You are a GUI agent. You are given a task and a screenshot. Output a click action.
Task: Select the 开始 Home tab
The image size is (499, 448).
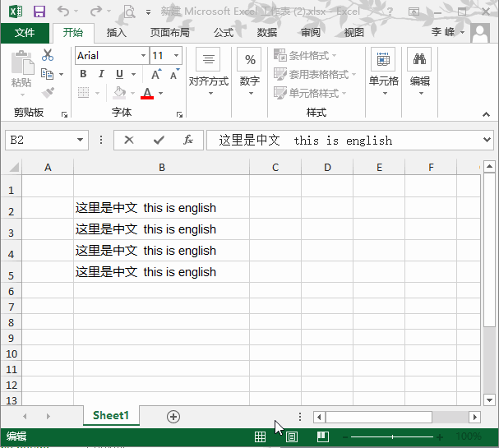click(x=73, y=33)
